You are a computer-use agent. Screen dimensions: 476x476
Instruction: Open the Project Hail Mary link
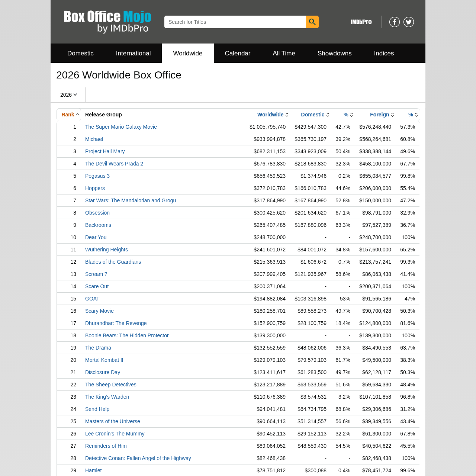(105, 151)
